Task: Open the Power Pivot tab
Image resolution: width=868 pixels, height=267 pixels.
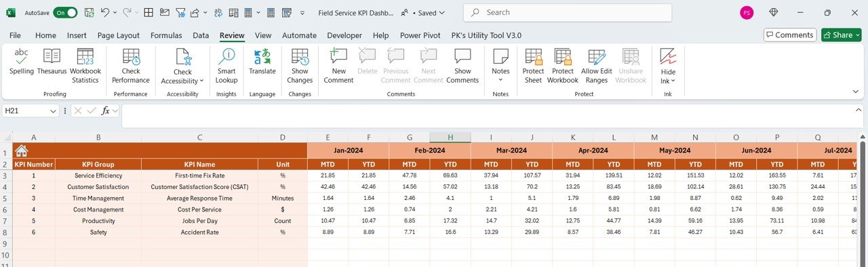Action: click(x=420, y=35)
